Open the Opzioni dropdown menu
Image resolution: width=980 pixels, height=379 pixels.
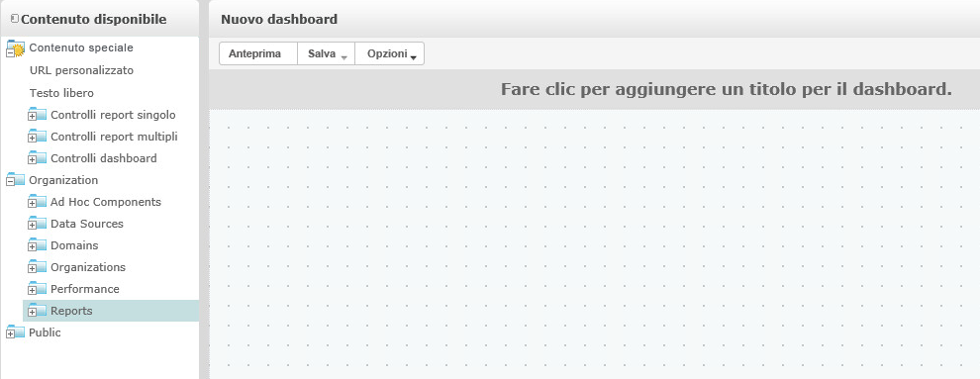[389, 53]
